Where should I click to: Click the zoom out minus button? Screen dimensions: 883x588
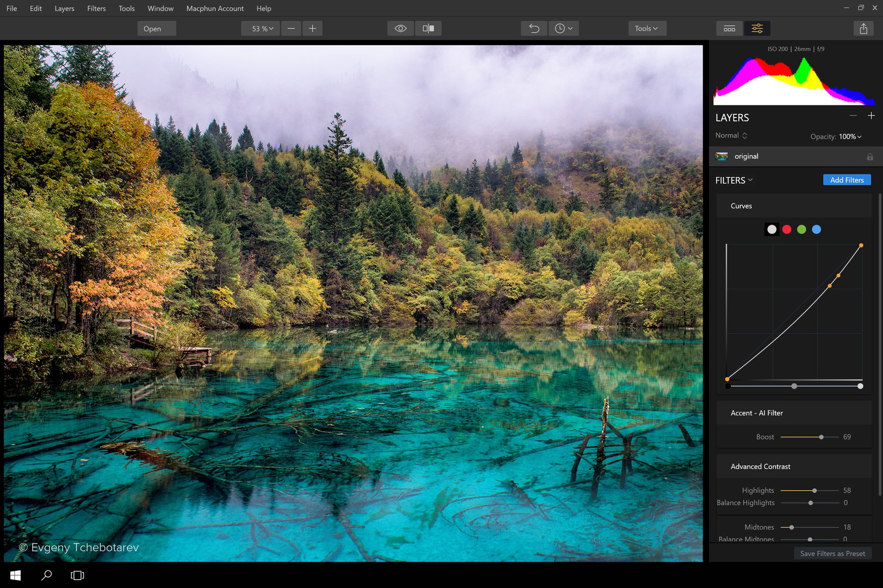pyautogui.click(x=291, y=29)
